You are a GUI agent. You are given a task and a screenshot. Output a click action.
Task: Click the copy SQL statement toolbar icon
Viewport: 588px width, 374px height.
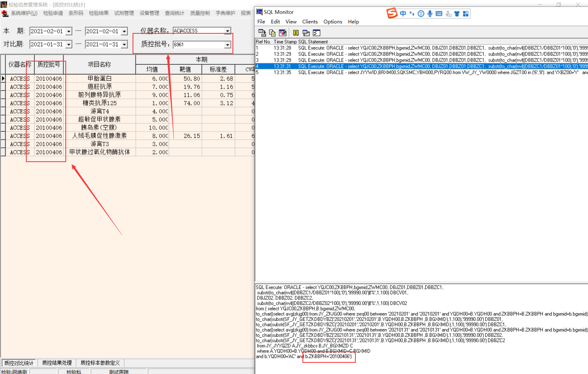(272, 33)
